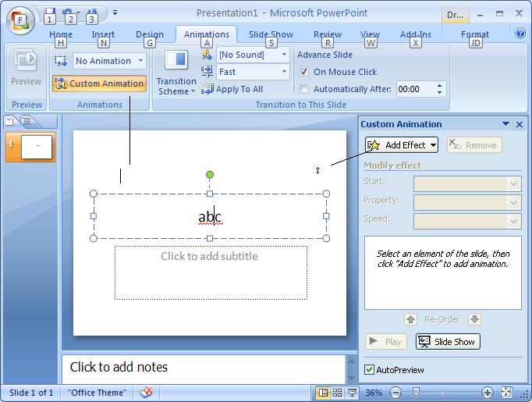
Task: Toggle the AutoPreview checkbox
Action: pyautogui.click(x=370, y=369)
